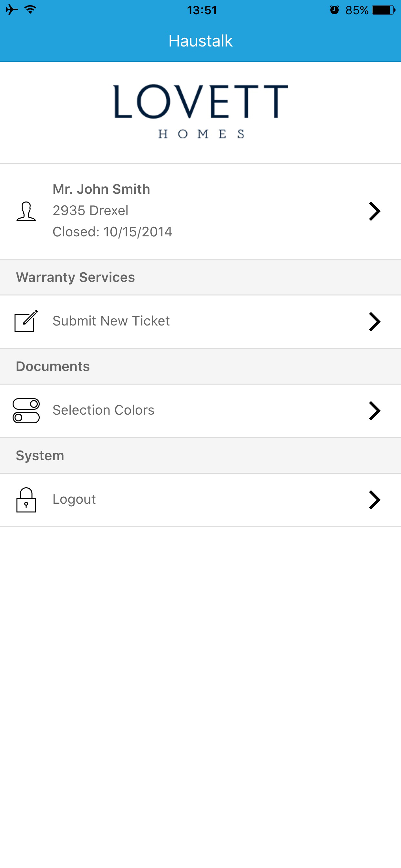Click the Mr. John Smith name text
This screenshot has width=401, height=868.
click(x=101, y=189)
